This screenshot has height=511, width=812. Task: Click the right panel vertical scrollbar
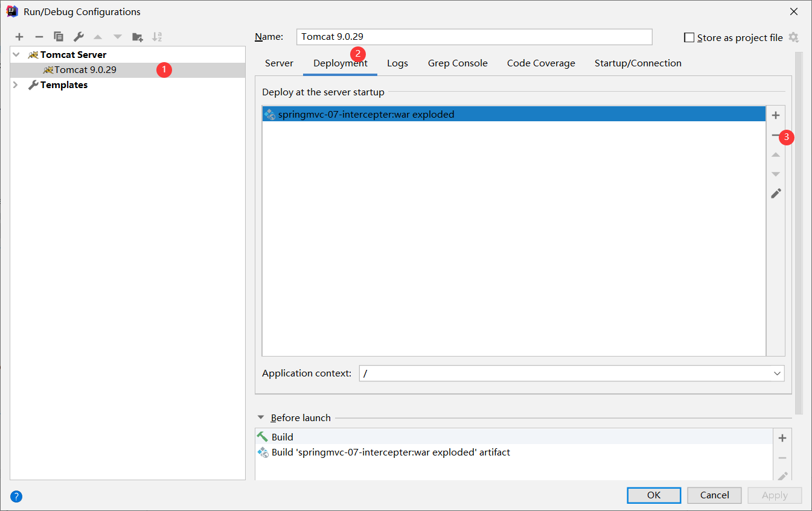pyautogui.click(x=799, y=232)
